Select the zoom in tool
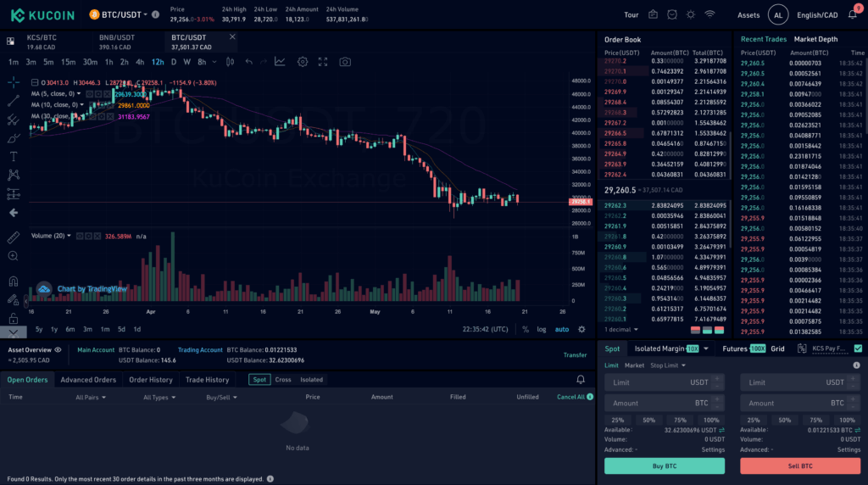 tap(14, 256)
